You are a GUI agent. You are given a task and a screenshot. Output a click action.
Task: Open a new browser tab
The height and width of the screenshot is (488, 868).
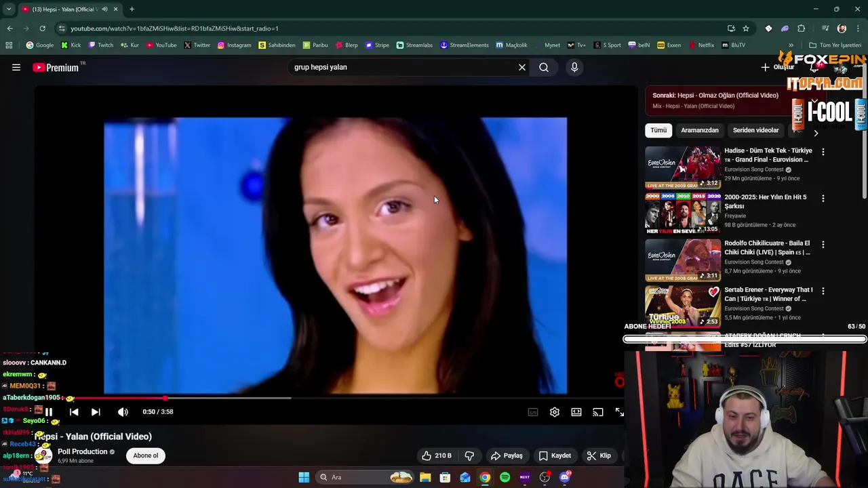132,9
